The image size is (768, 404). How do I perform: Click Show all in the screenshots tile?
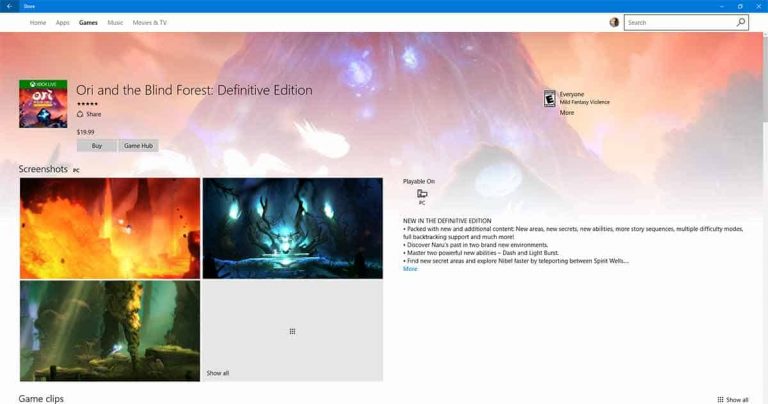217,373
